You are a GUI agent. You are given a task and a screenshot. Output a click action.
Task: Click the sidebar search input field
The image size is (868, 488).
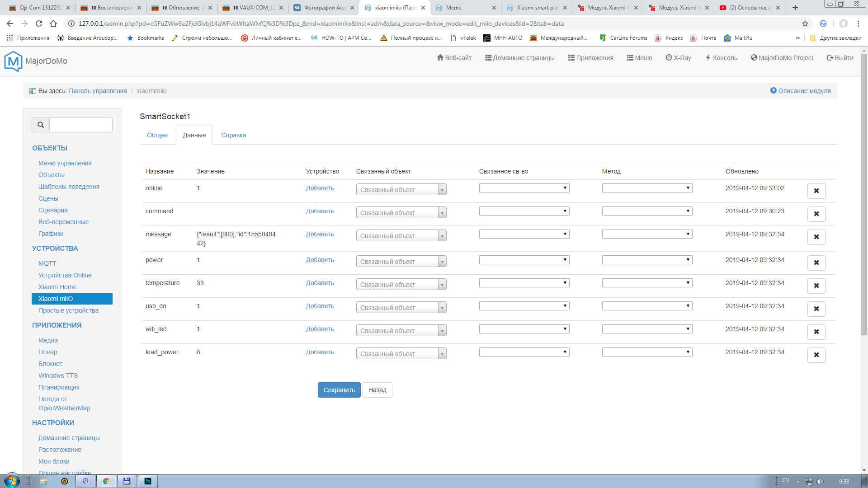pyautogui.click(x=80, y=125)
